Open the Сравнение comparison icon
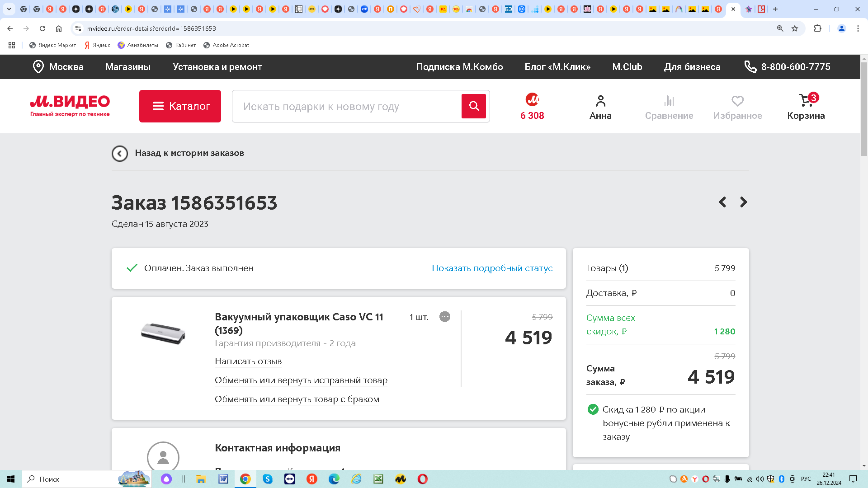The image size is (868, 488). 669,107
